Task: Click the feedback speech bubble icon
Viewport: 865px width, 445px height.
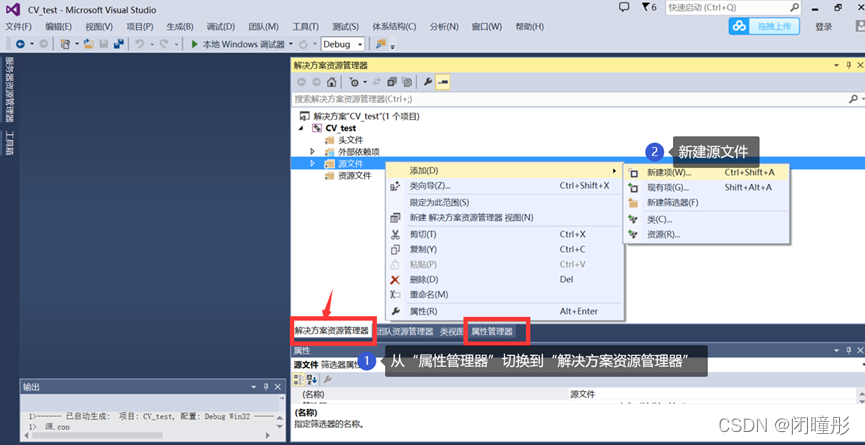Action: point(624,7)
